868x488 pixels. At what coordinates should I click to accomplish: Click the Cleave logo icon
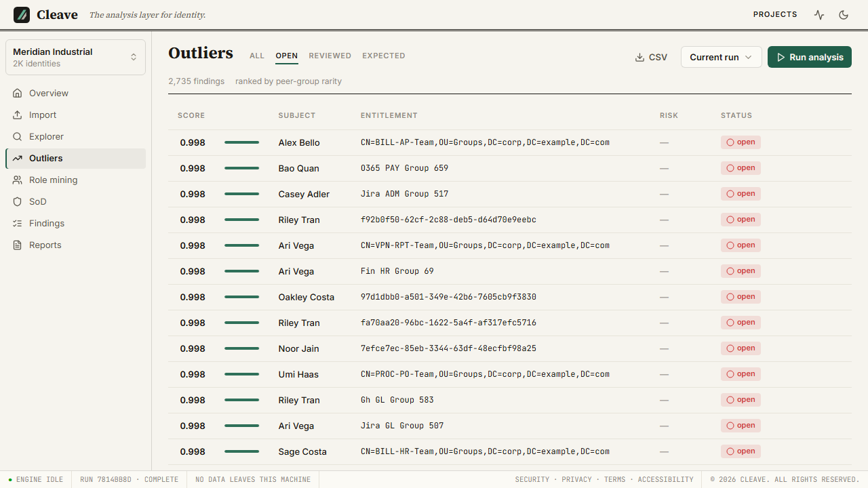(x=22, y=14)
